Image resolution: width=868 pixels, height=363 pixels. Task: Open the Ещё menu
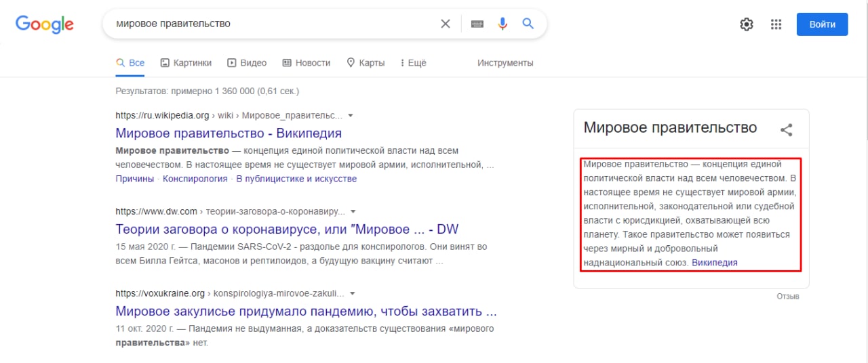pyautogui.click(x=414, y=63)
